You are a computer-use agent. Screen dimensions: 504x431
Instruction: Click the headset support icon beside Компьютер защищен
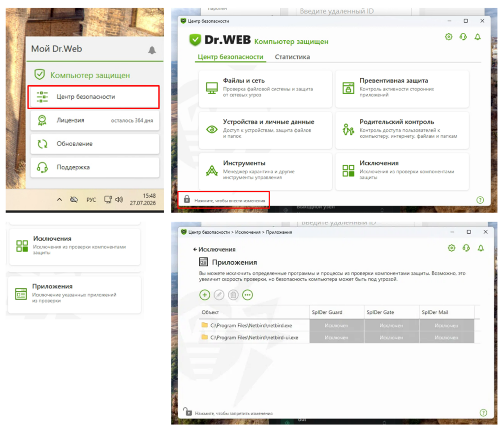pyautogui.click(x=463, y=36)
